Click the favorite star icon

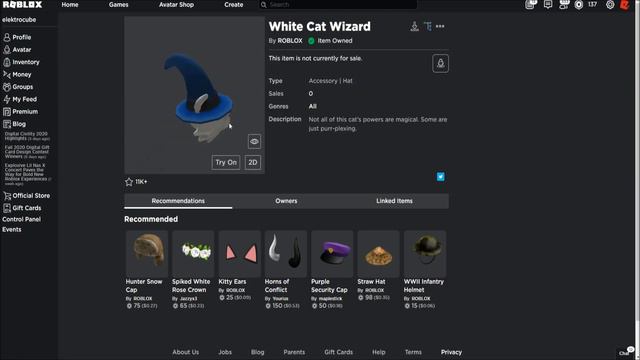pyautogui.click(x=129, y=182)
